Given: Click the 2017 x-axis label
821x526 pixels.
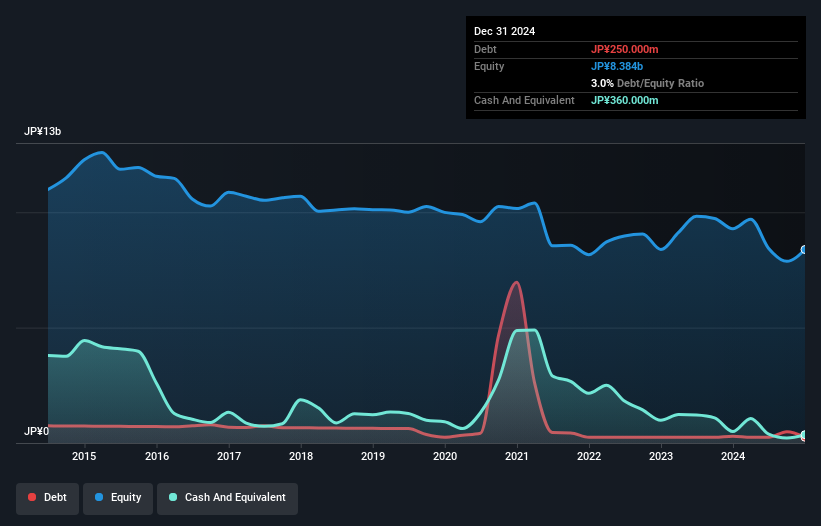Looking at the screenshot, I should [x=229, y=456].
